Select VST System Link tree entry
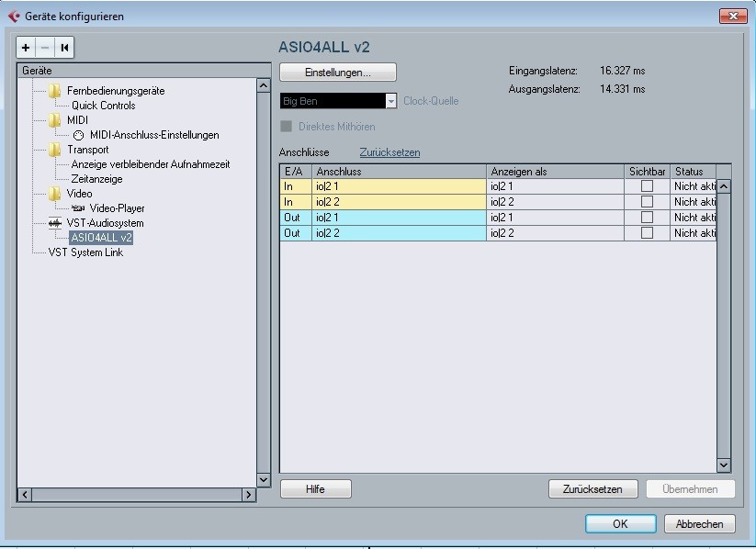This screenshot has width=756, height=549. pyautogui.click(x=85, y=252)
